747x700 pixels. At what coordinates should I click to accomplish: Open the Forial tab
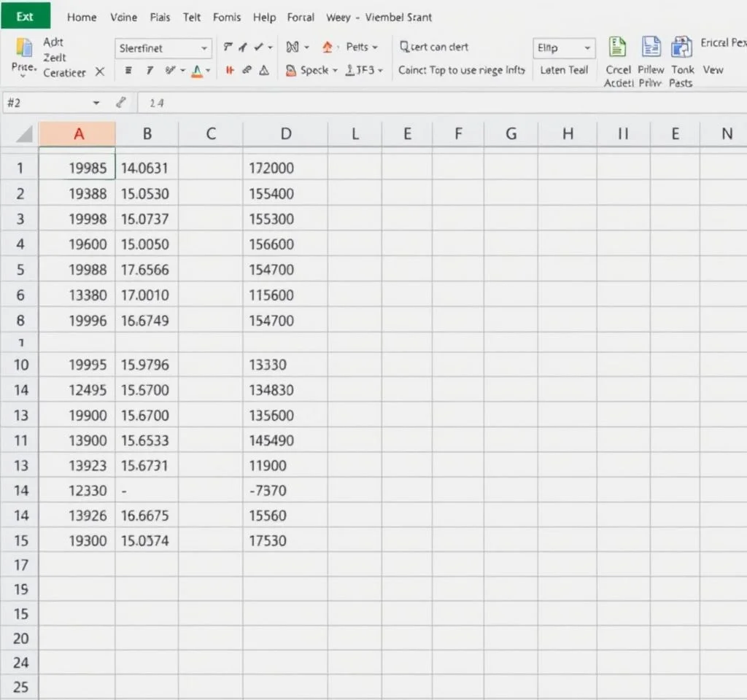(301, 17)
